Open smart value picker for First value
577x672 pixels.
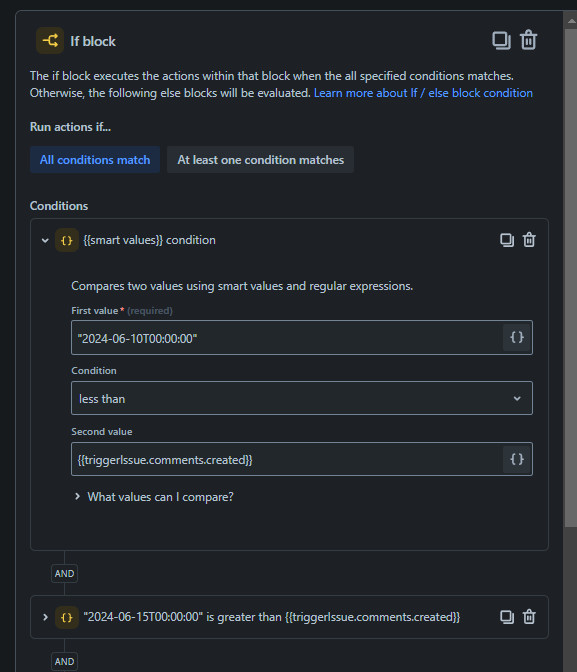pyautogui.click(x=517, y=337)
